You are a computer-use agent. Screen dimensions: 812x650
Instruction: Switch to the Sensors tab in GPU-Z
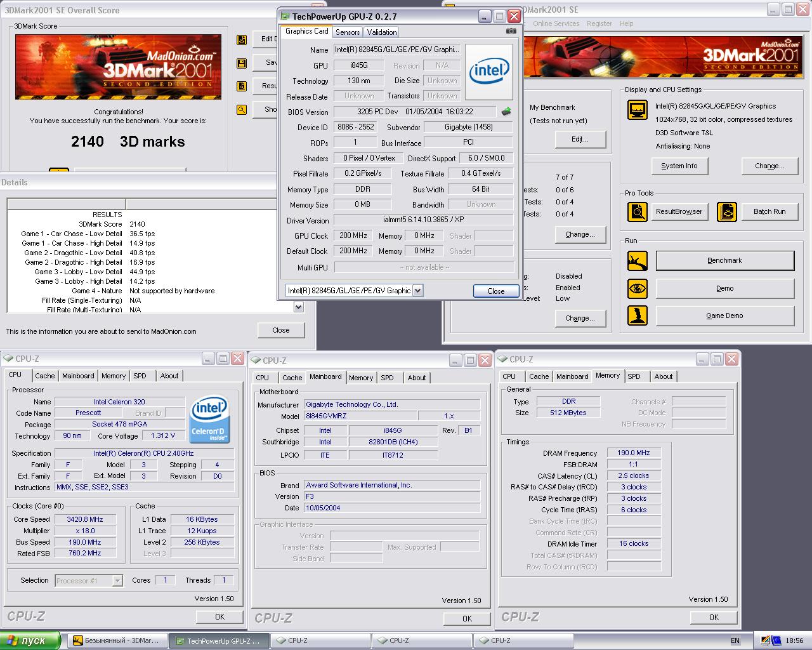point(348,32)
